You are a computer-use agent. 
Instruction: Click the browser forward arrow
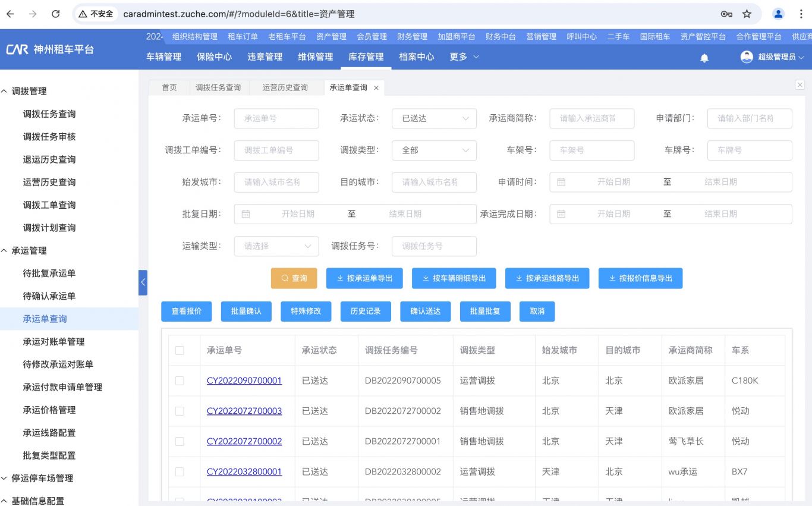[x=33, y=14]
